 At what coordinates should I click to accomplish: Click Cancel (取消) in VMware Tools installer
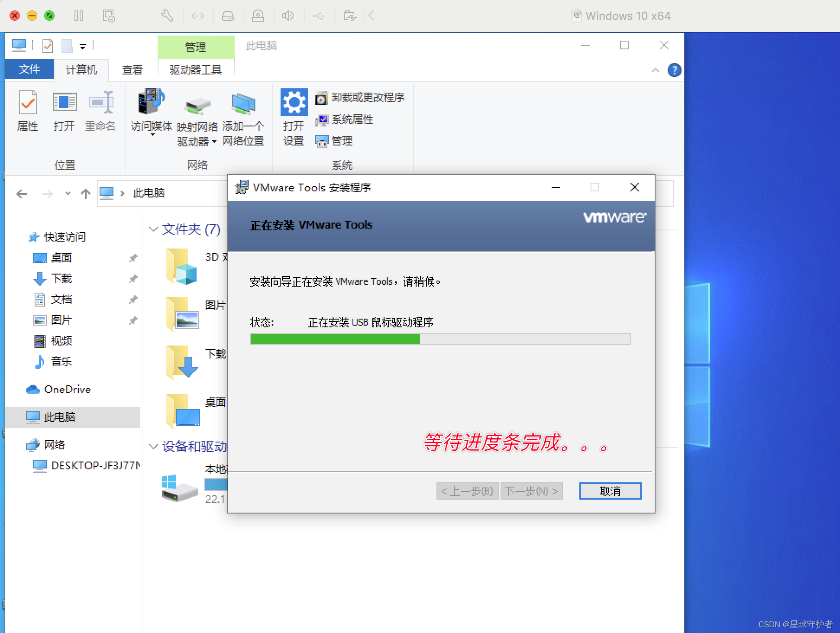click(x=610, y=491)
